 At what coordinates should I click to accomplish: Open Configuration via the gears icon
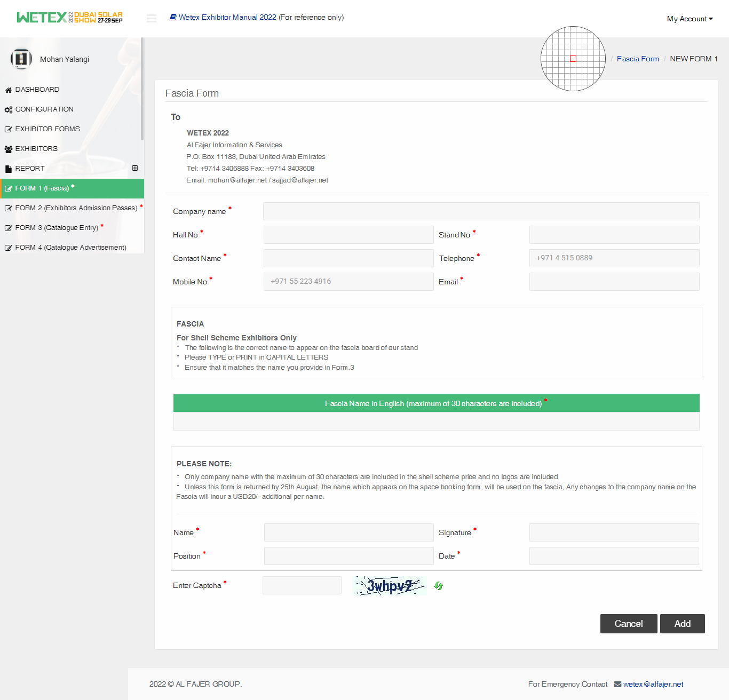click(9, 109)
